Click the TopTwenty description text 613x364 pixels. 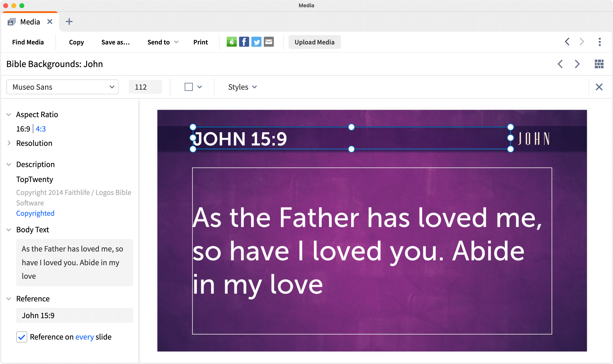[35, 179]
